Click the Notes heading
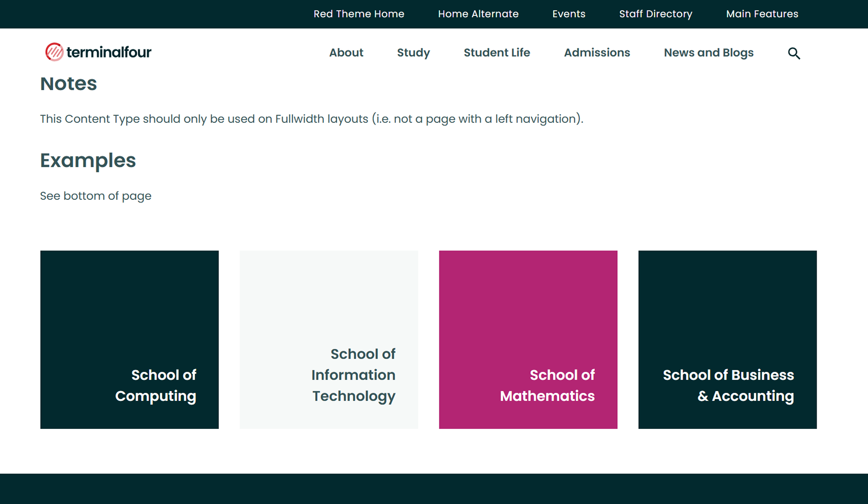 pyautogui.click(x=69, y=84)
